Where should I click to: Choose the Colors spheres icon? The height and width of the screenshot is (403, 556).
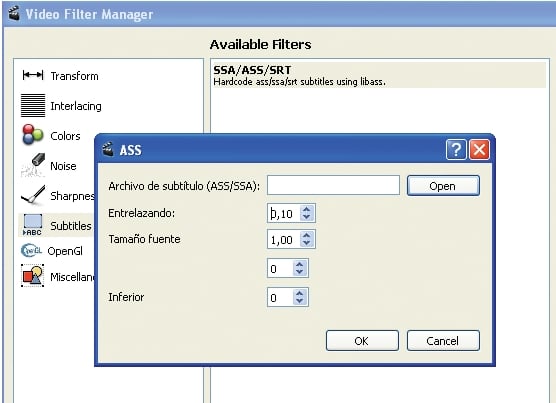tap(33, 135)
